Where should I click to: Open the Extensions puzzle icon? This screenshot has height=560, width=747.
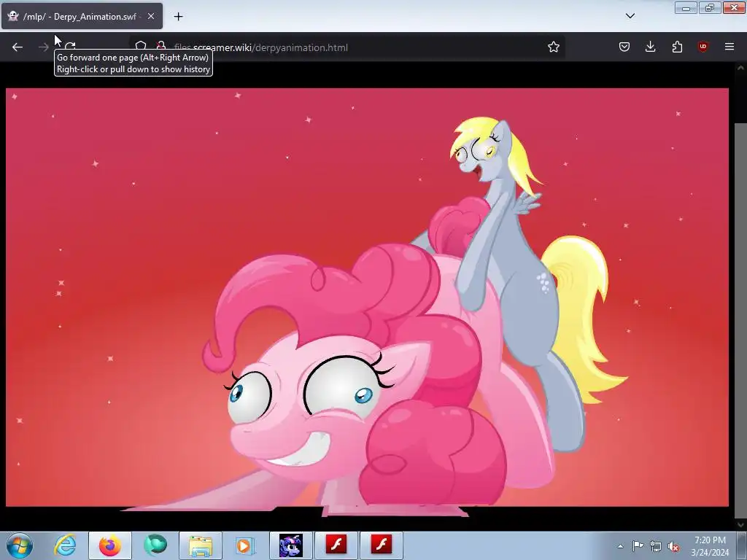[x=677, y=47]
